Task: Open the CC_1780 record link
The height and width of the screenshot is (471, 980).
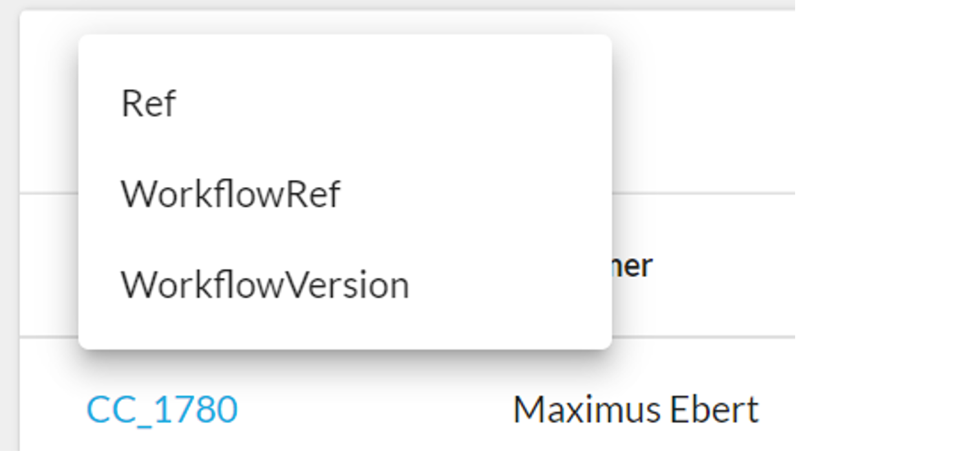Action: [x=162, y=410]
